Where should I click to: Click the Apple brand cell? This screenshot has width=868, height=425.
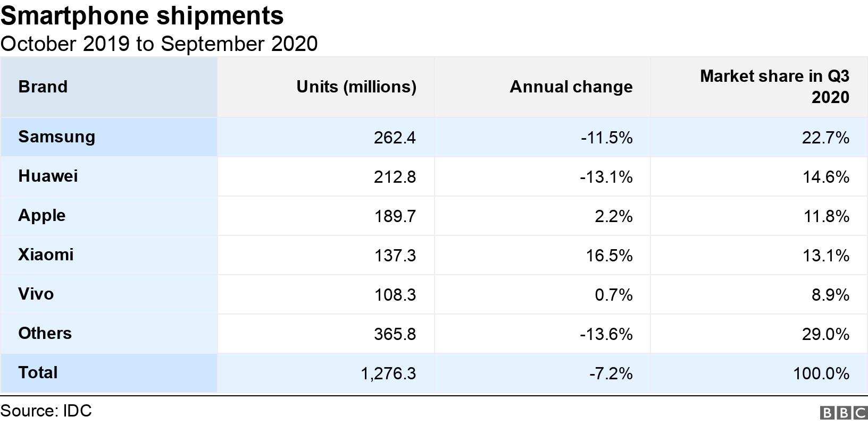109,216
